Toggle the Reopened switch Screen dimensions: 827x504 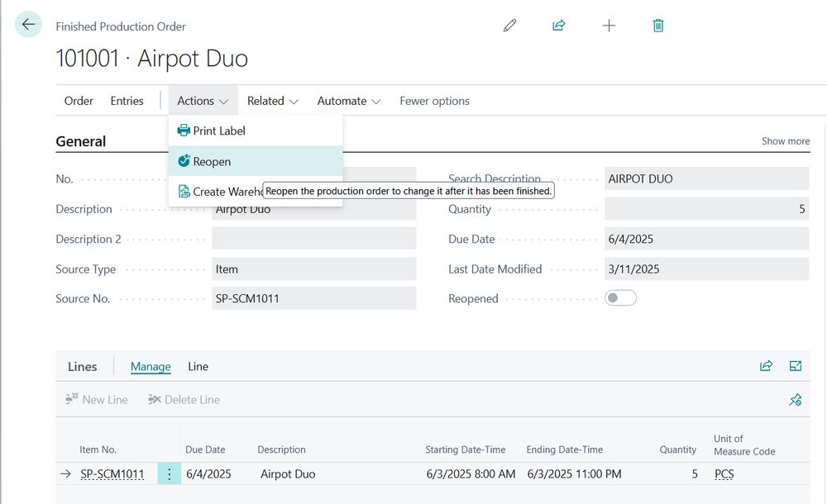(x=620, y=298)
